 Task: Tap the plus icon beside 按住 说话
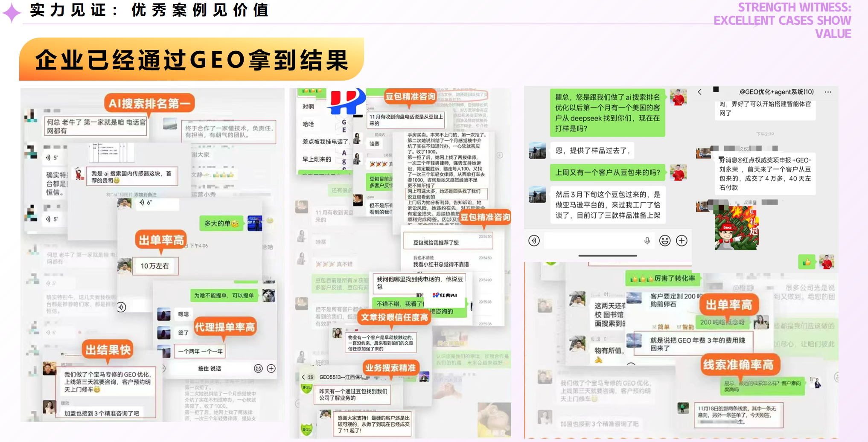point(271,369)
